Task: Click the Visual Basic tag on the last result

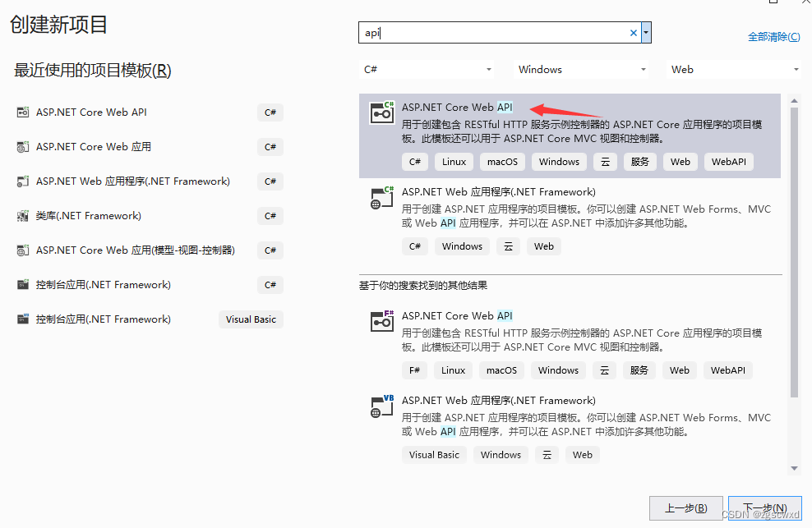Action: tap(434, 454)
